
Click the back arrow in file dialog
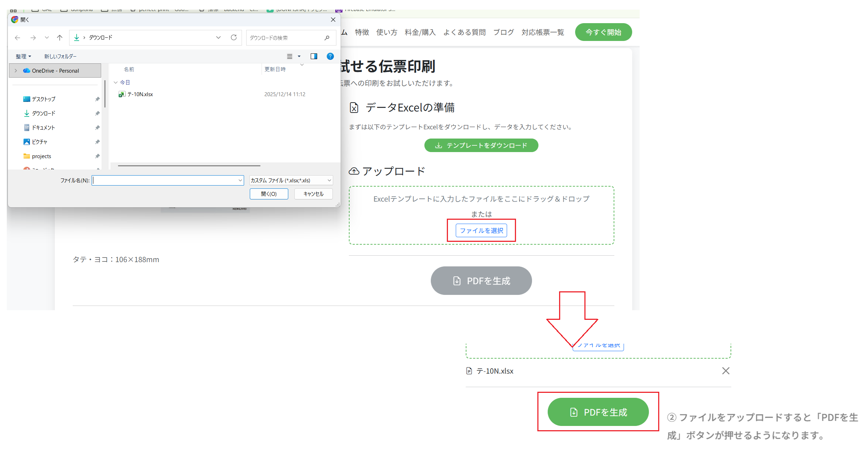[17, 38]
